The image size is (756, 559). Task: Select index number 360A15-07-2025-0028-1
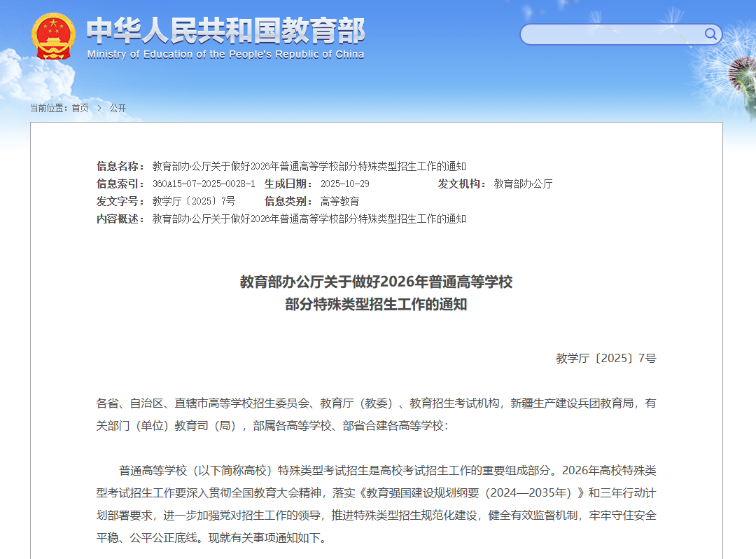click(x=203, y=184)
